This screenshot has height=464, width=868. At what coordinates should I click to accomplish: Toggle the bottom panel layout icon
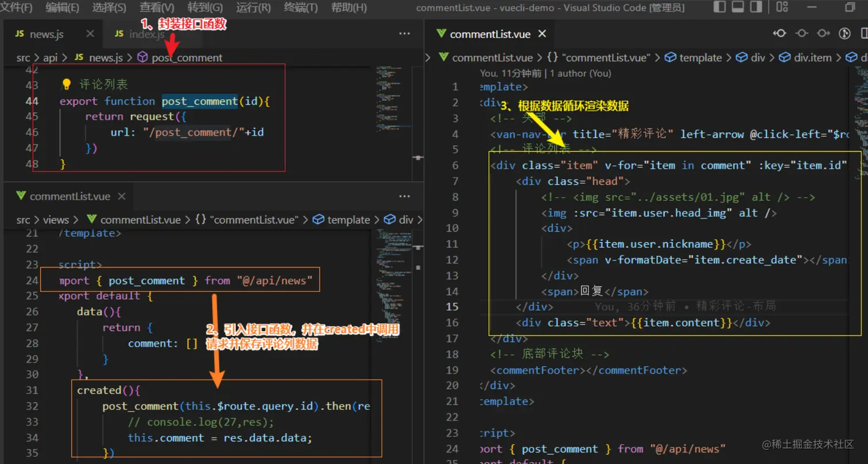(x=738, y=7)
